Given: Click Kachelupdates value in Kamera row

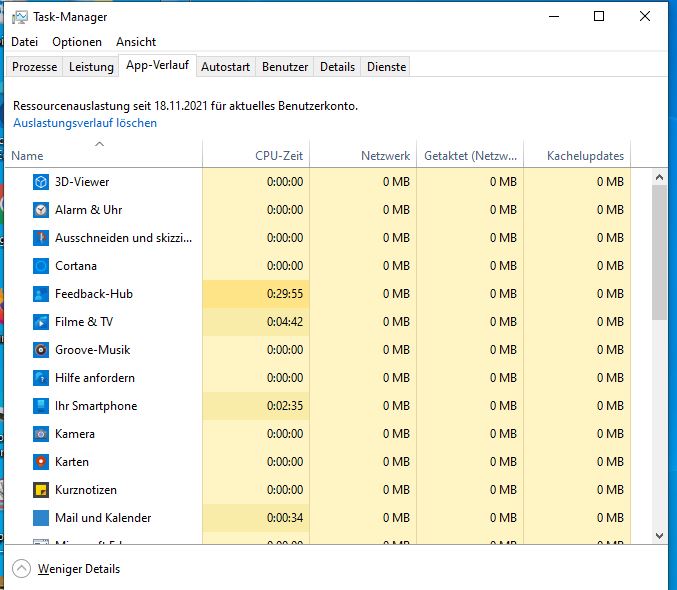Looking at the screenshot, I should click(611, 434).
